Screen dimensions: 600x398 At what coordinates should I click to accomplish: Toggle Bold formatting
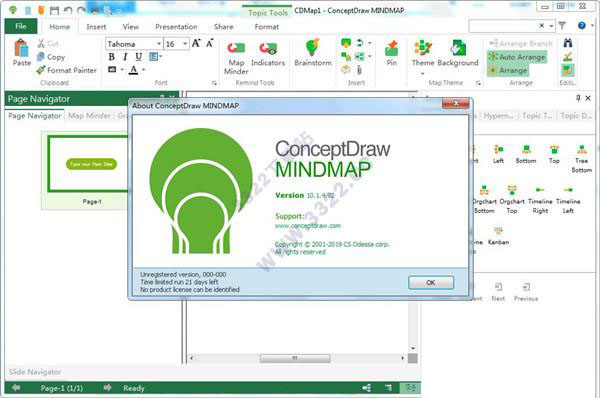(x=111, y=57)
